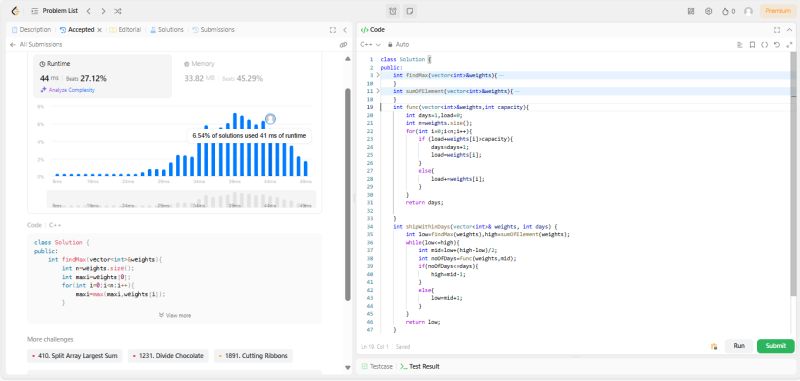
Task: Open the C++ language dropdown
Action: pos(370,44)
